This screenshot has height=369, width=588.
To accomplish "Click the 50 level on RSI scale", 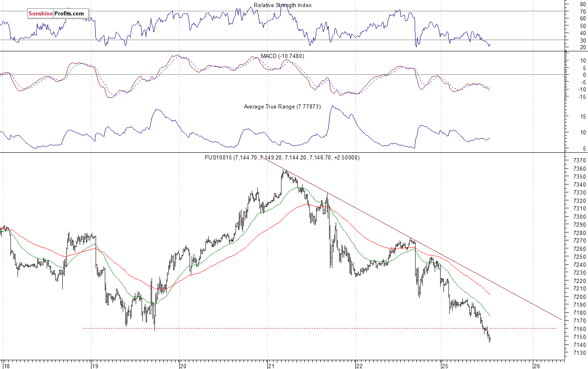I will [583, 26].
